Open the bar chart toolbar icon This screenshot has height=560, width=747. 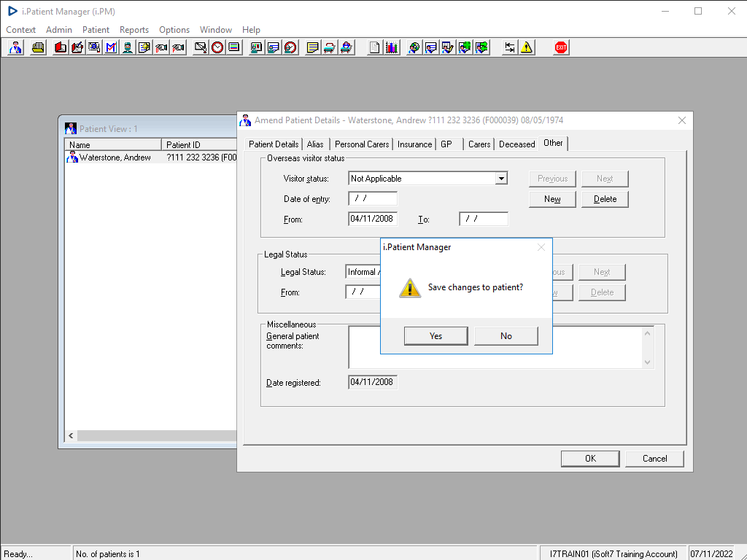point(392,47)
